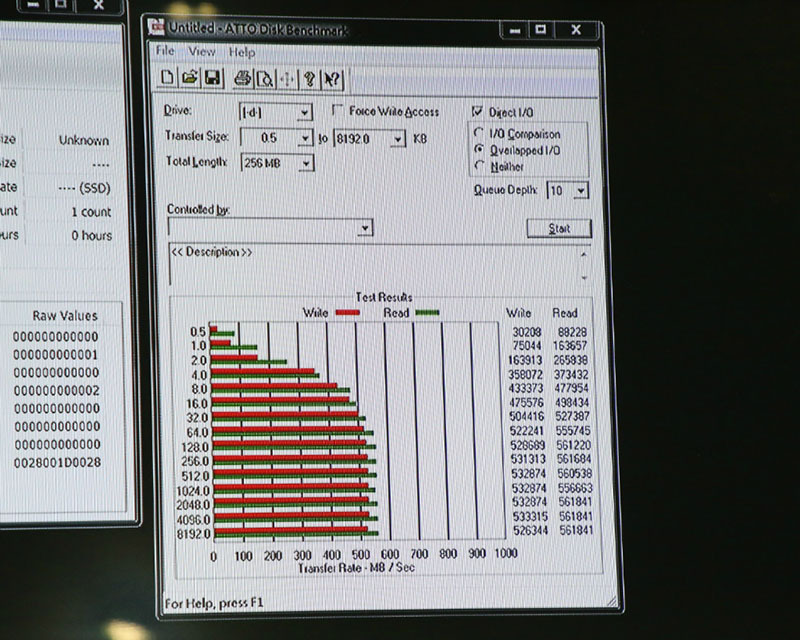800x640 pixels.
Task: Open the View menu
Action: (201, 51)
